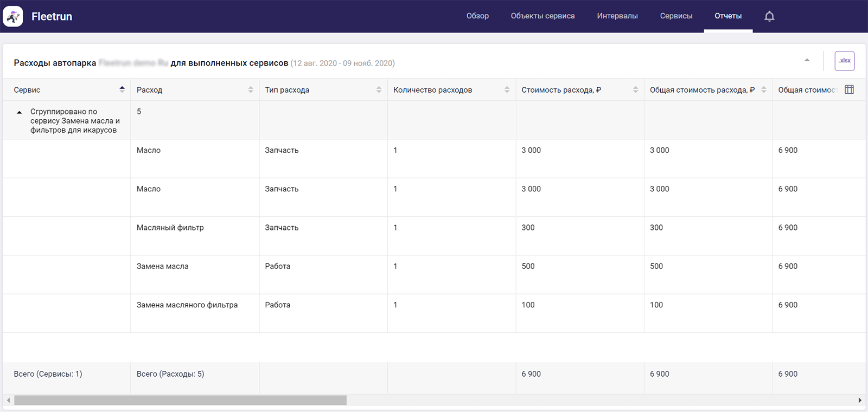Go to the Интервалы tab
This screenshot has width=868, height=412.
(617, 16)
